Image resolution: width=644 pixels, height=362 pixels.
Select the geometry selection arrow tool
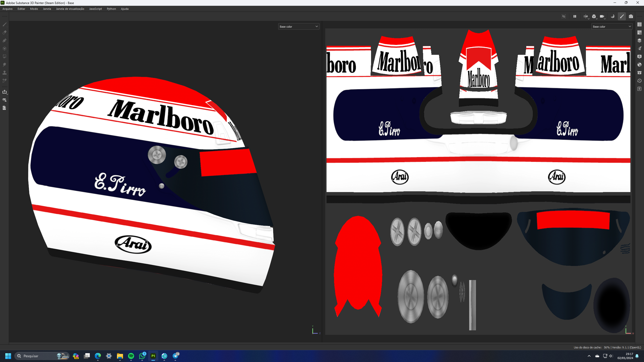click(x=5, y=57)
